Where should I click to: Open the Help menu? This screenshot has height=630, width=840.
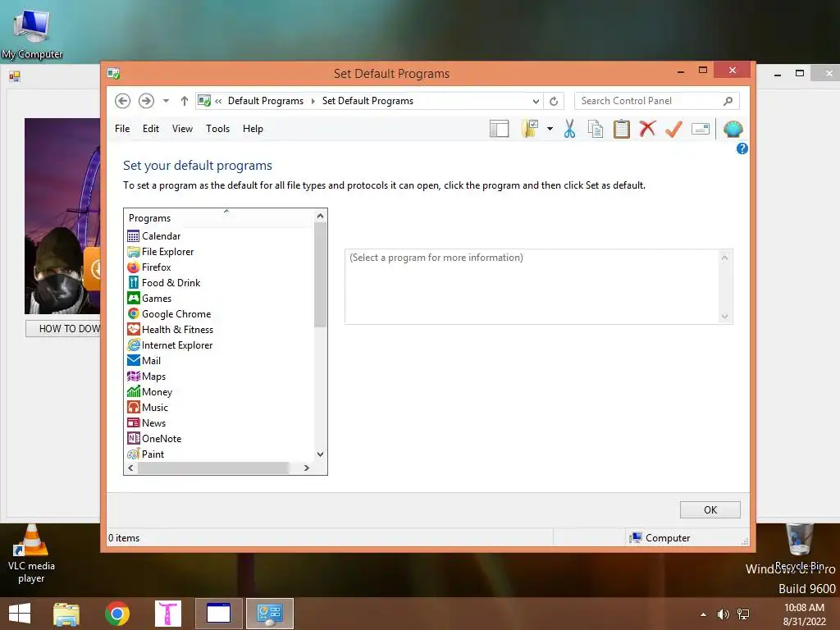(253, 129)
